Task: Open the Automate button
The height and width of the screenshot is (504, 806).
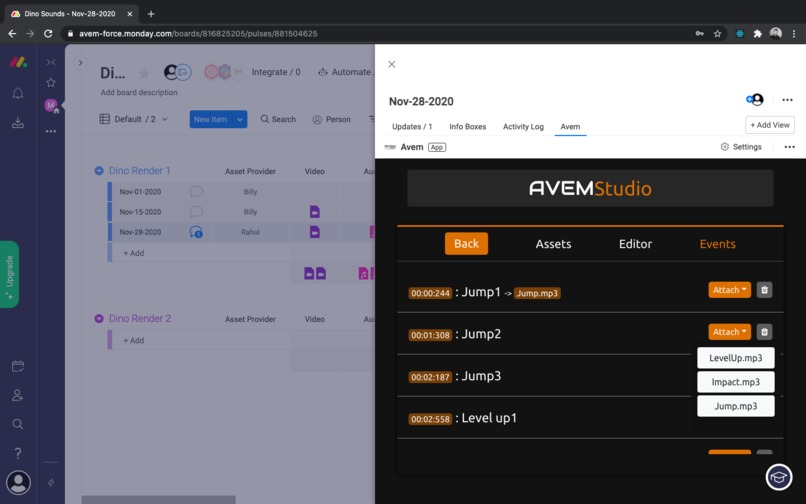Action: pos(345,72)
